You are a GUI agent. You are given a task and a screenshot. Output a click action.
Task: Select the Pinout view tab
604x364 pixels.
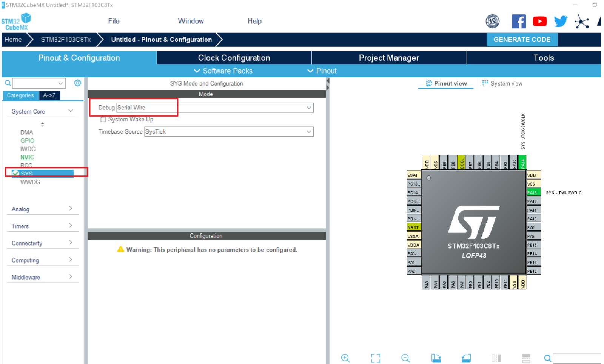pos(446,83)
